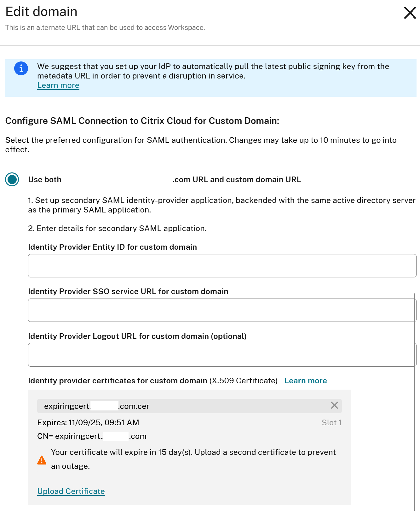The height and width of the screenshot is (511, 420).
Task: Click the "Expires: 11/09/25" date text
Action: [x=88, y=422]
